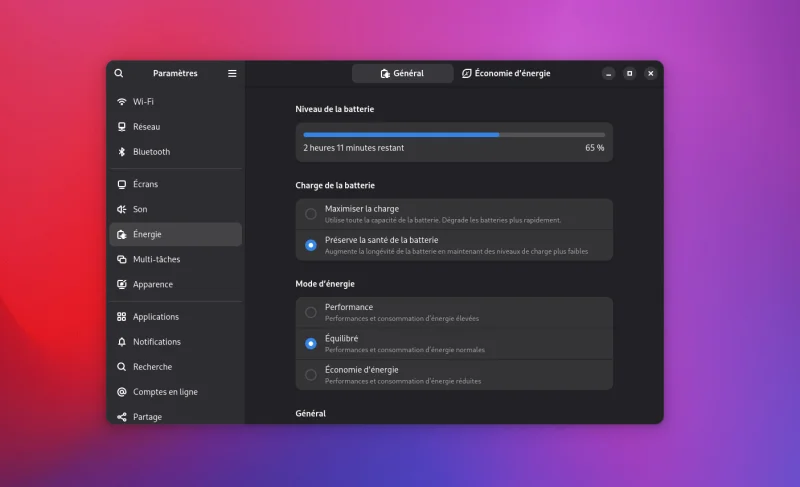Click the Son speaker icon

pos(121,209)
